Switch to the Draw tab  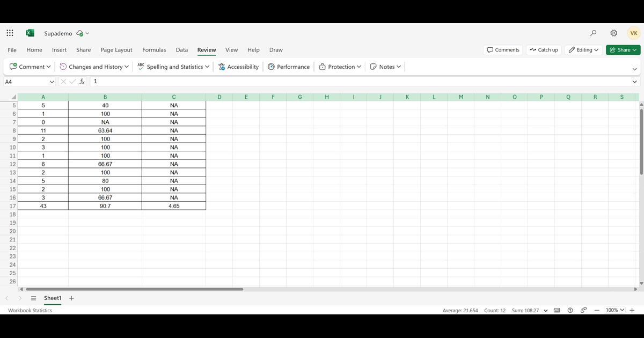click(276, 50)
